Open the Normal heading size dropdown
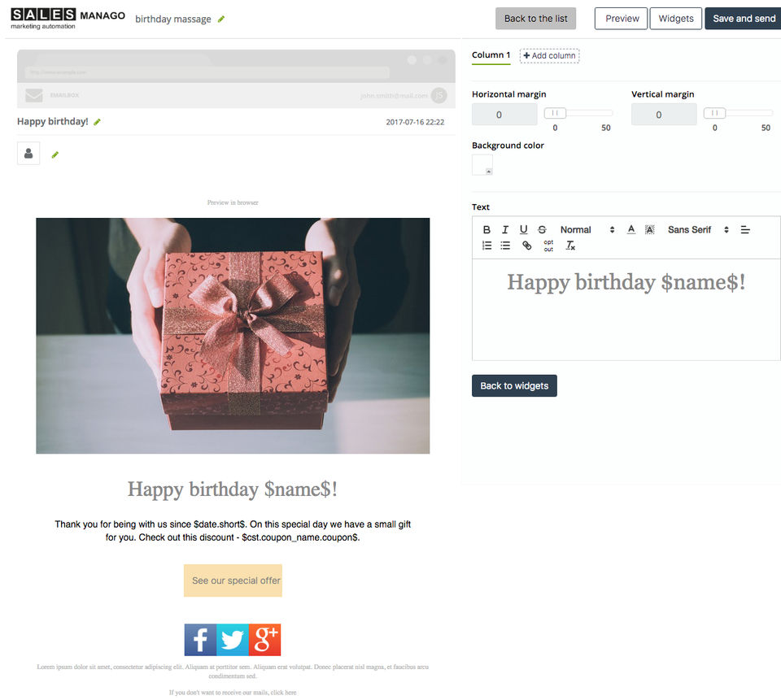The height and width of the screenshot is (700, 781). click(x=587, y=229)
